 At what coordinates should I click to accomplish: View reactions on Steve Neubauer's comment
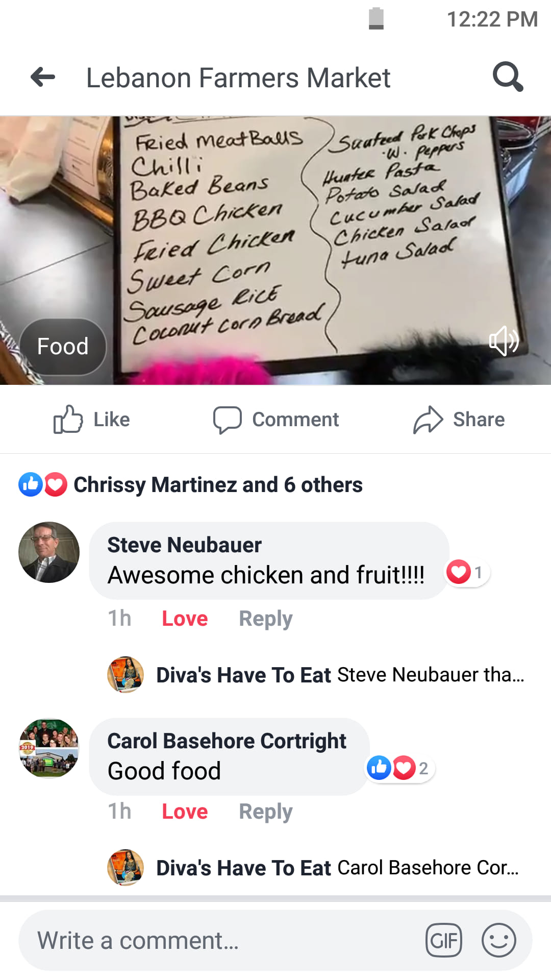pyautogui.click(x=466, y=572)
